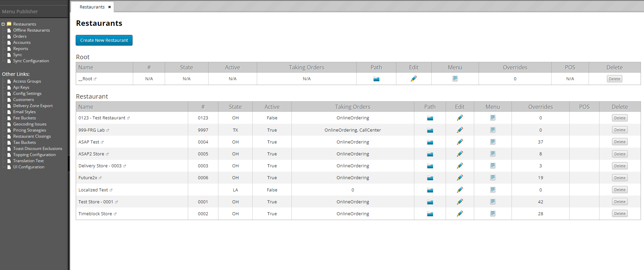Open the path folder icon for __Root
Image resolution: width=644 pixels, height=270 pixels.
click(376, 79)
